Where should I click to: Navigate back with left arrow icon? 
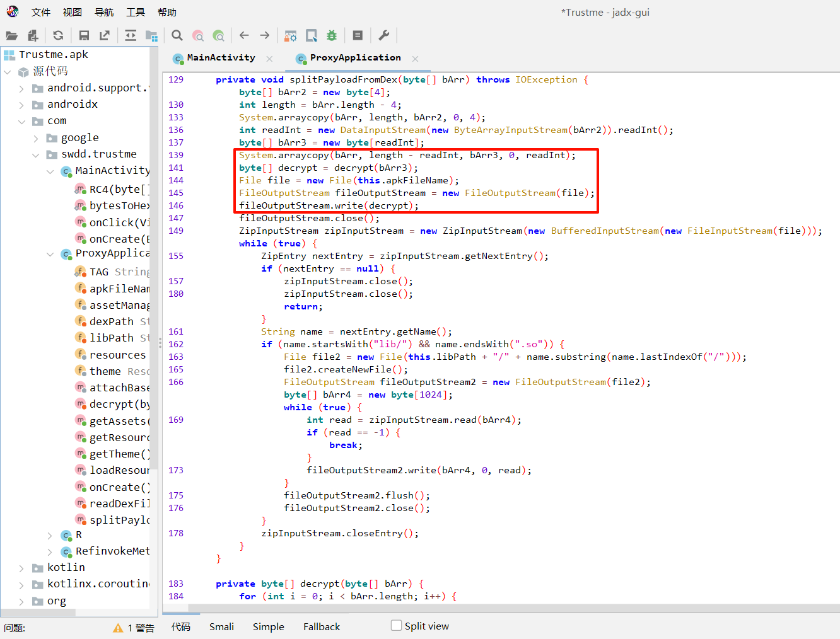[x=244, y=36]
